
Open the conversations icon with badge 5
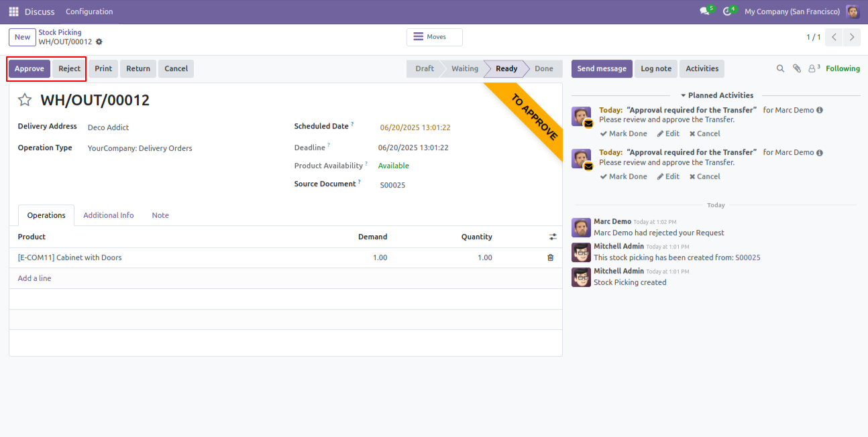pos(704,11)
